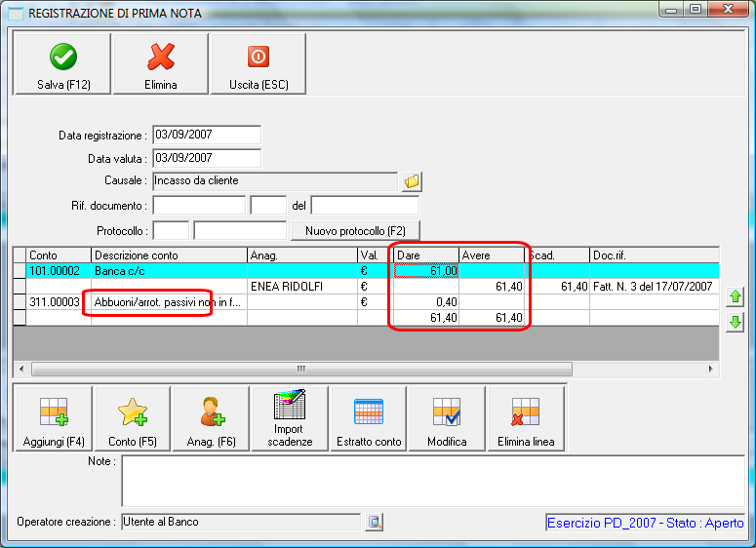The image size is (756, 548).
Task: Click the Salva (F12) green checkmark button
Action: coord(63,64)
